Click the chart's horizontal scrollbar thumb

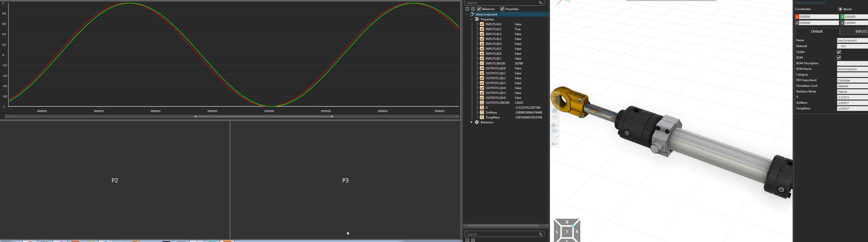[x=264, y=117]
